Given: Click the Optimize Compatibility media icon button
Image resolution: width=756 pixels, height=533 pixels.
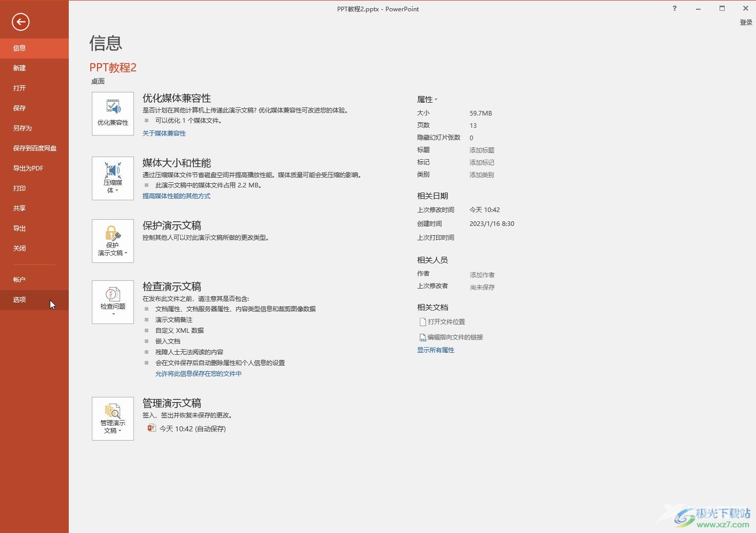Looking at the screenshot, I should point(113,114).
